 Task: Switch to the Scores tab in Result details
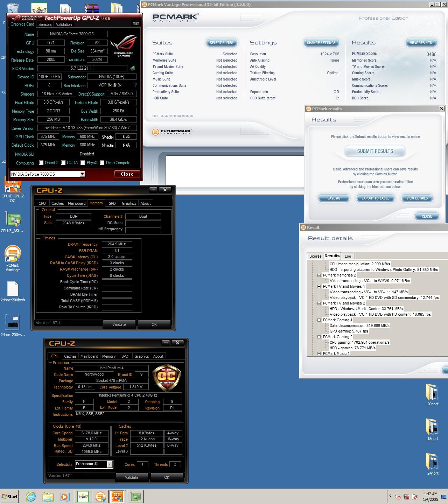[315, 256]
